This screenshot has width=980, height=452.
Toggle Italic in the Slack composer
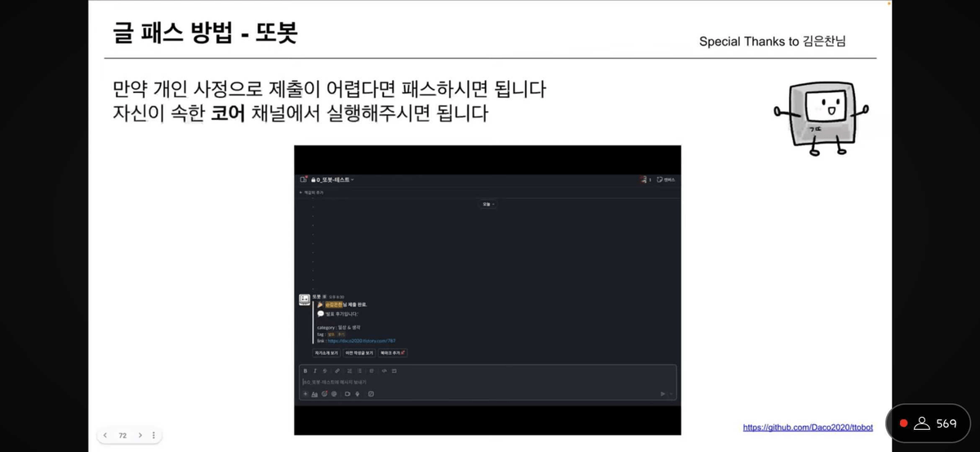[x=315, y=371]
